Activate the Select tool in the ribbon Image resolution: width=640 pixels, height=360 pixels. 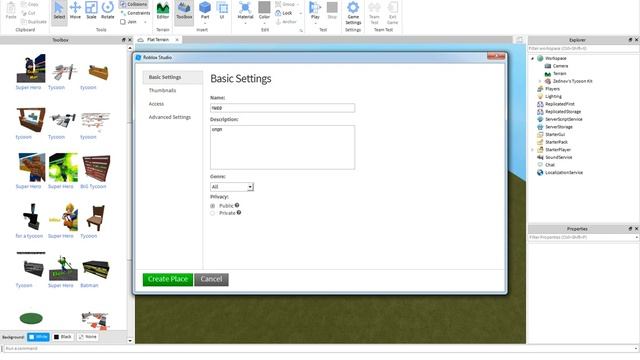[x=59, y=11]
